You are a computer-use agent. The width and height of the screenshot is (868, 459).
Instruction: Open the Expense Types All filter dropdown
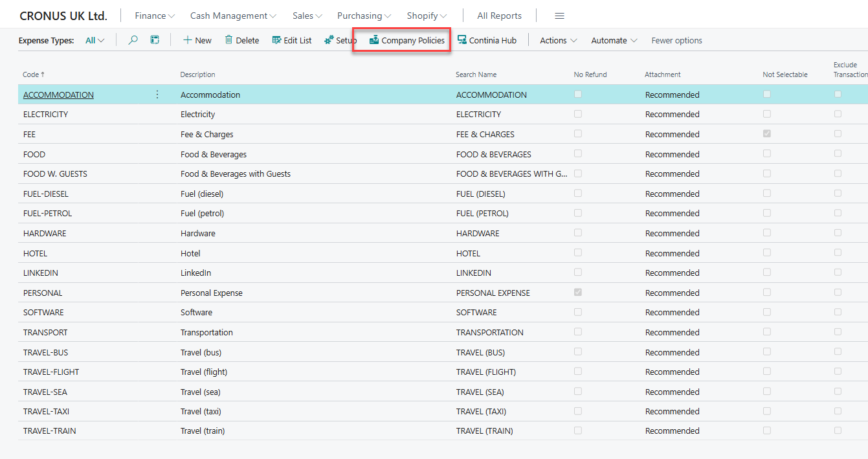point(95,40)
